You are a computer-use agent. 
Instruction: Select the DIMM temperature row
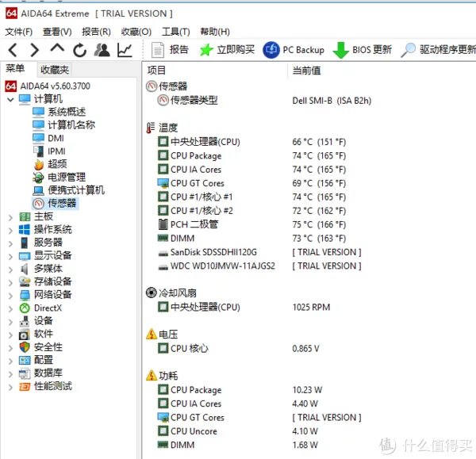pyautogui.click(x=252, y=238)
